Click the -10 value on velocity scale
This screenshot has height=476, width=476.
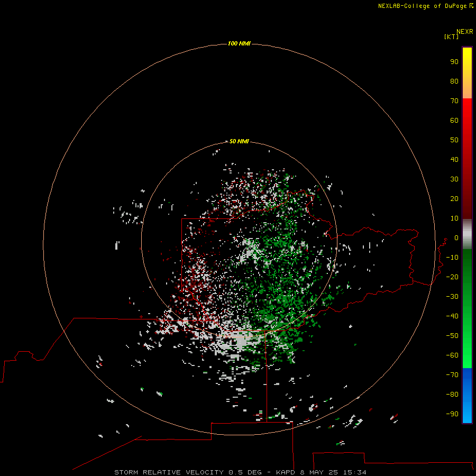pos(452,258)
